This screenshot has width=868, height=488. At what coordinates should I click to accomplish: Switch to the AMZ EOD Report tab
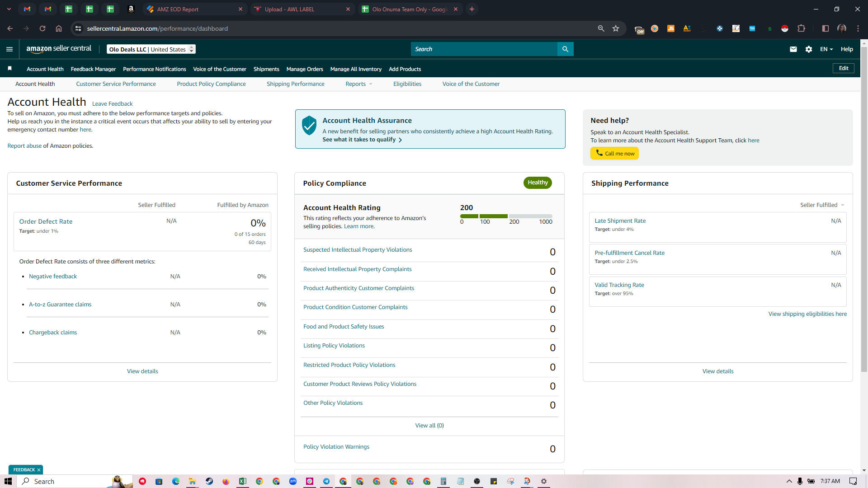pos(195,9)
